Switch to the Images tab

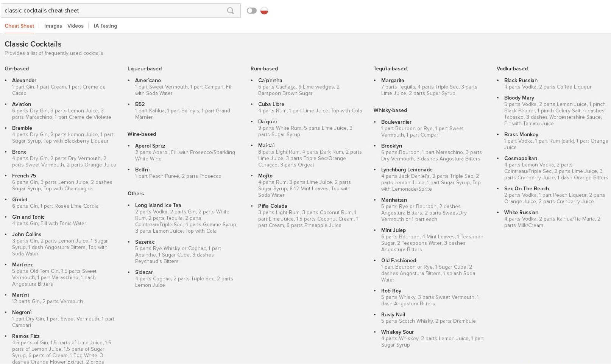coord(53,26)
